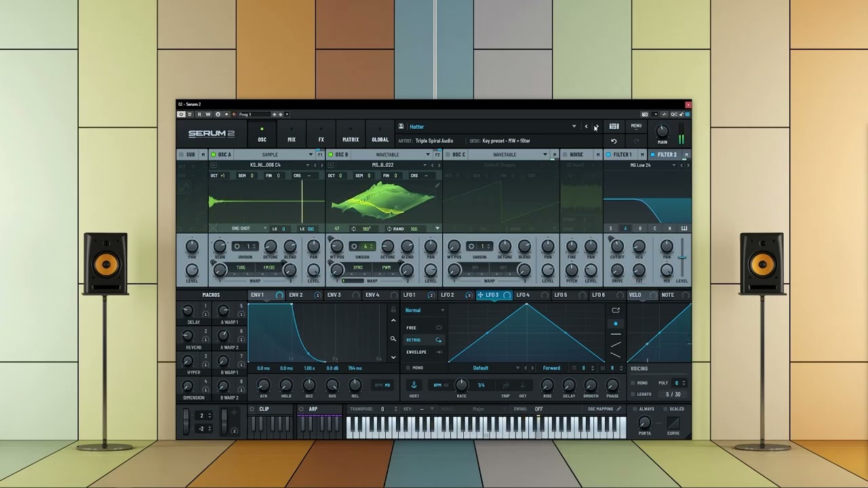Click the mod wheel strip
This screenshot has height=488, width=868.
[x=224, y=422]
